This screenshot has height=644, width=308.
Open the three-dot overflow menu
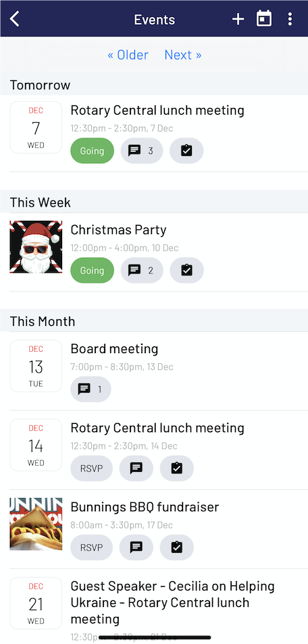[x=290, y=19]
